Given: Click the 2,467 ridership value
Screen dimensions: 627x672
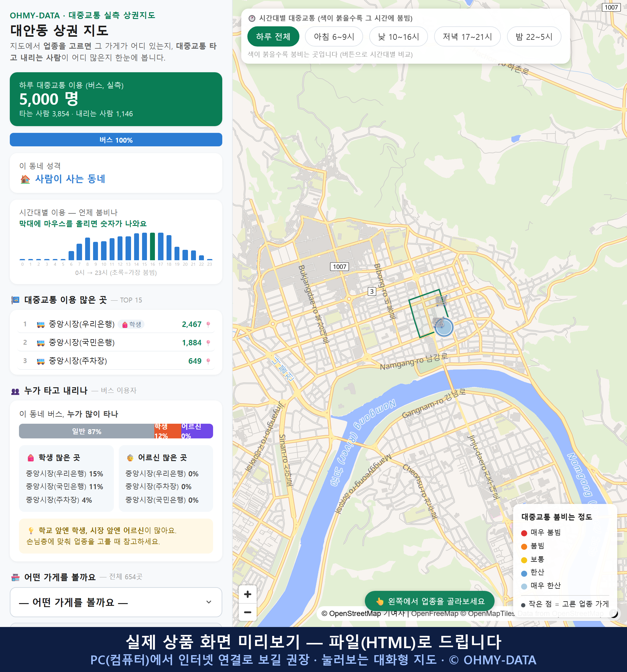Looking at the screenshot, I should [x=192, y=325].
